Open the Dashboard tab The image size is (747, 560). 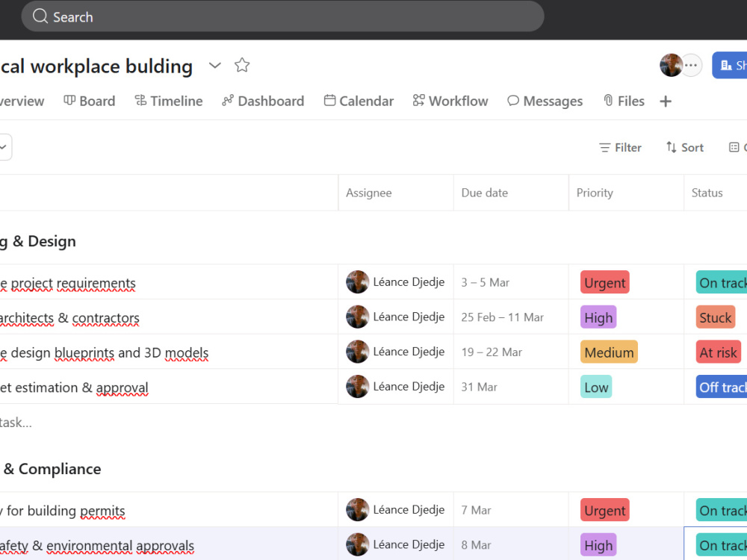point(263,101)
